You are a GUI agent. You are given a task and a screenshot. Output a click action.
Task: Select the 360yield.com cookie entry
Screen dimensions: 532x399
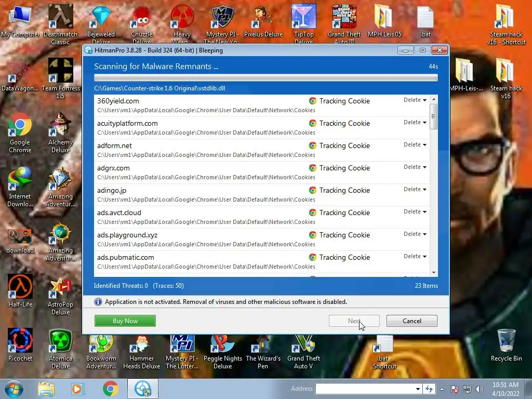coord(262,105)
